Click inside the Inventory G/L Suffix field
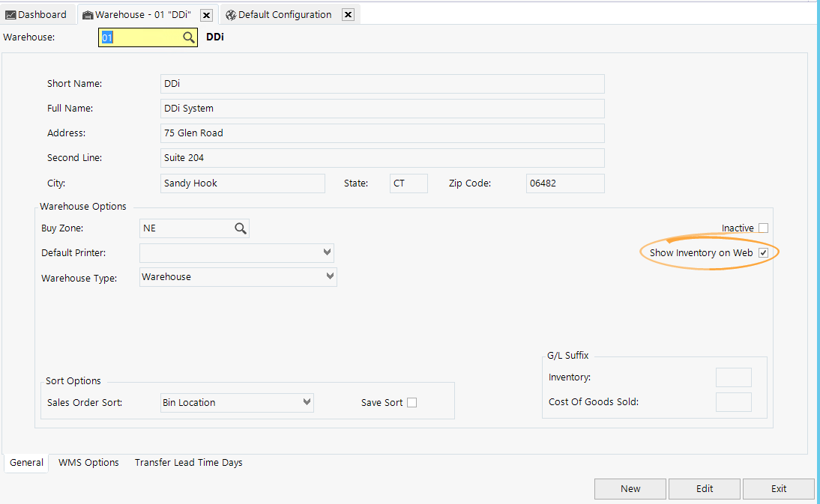Image resolution: width=820 pixels, height=504 pixels. (733, 377)
